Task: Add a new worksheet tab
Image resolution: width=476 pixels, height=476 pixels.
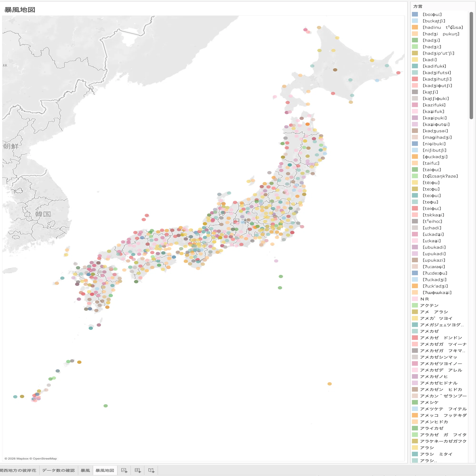Action: pyautogui.click(x=124, y=470)
